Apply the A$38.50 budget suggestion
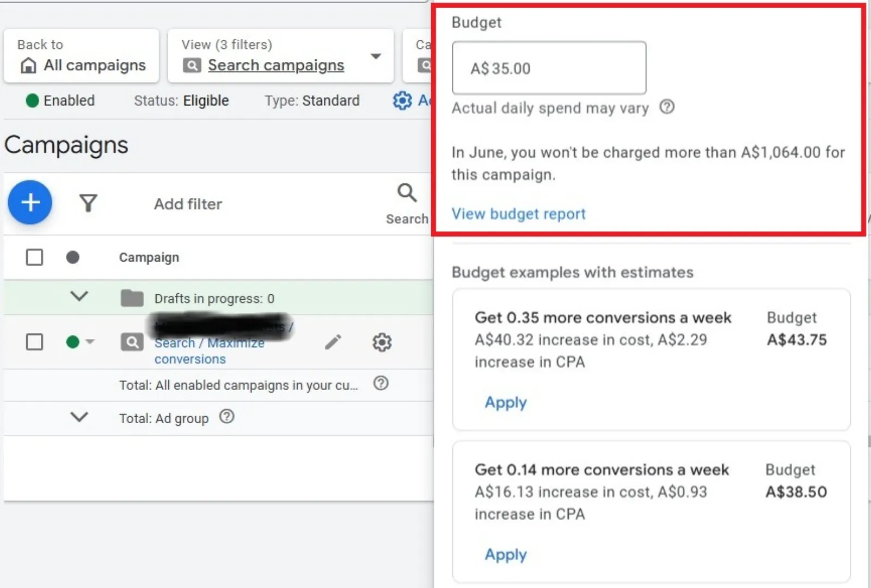The width and height of the screenshot is (871, 588). click(506, 555)
